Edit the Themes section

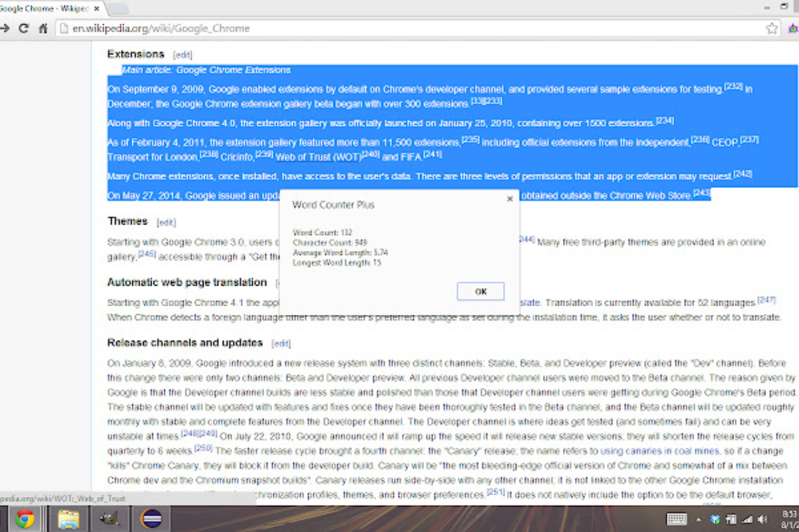point(166,222)
